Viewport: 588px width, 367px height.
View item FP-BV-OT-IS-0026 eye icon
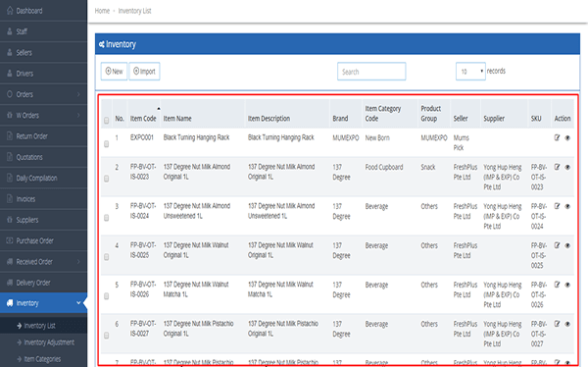(x=567, y=285)
